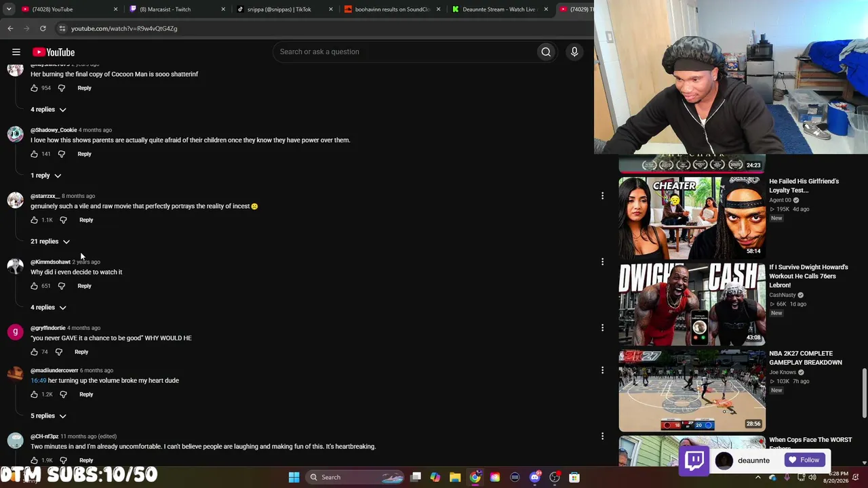Reply to the @madiiundercoverr comment

click(86, 394)
